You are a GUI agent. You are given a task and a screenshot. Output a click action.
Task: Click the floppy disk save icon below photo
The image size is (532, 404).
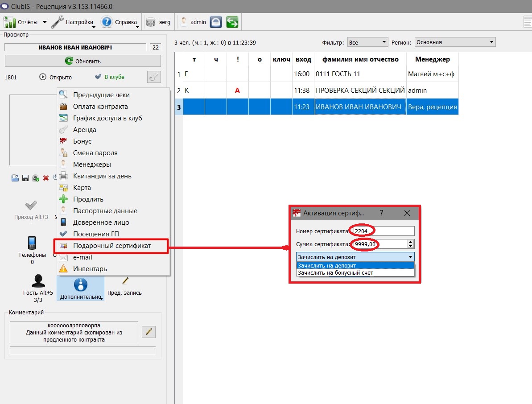tap(25, 178)
